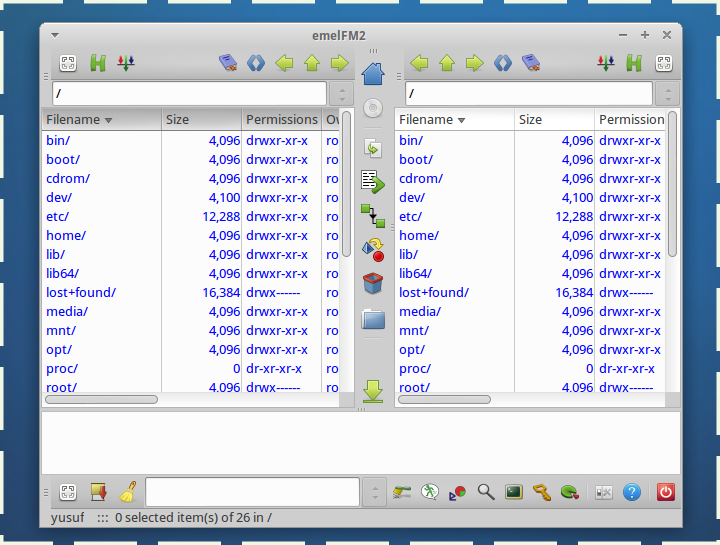Click the gold keys permissions icon
Screen dimensions: 720x545
pos(542,492)
